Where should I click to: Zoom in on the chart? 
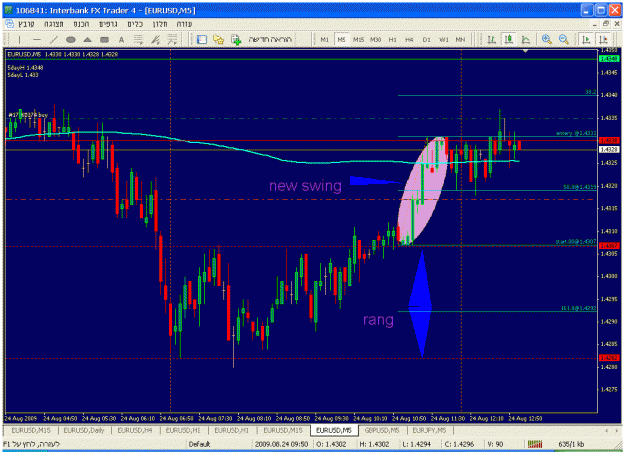546,39
